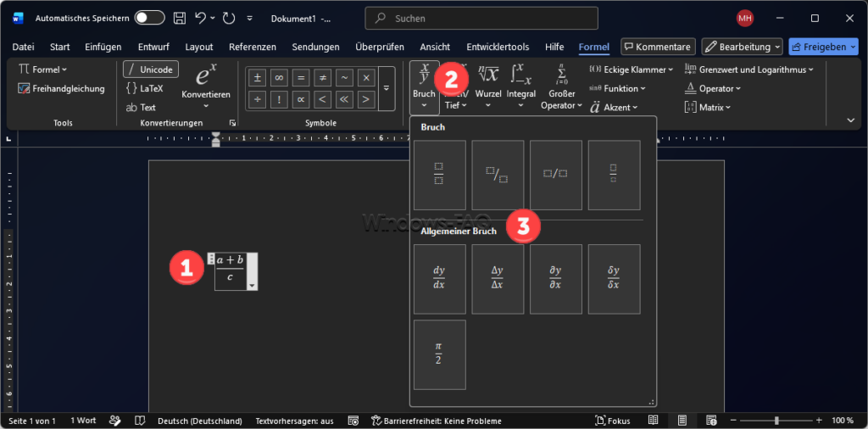This screenshot has height=429, width=868.
Task: Collapse the ribbon with the chevron
Action: [x=851, y=120]
